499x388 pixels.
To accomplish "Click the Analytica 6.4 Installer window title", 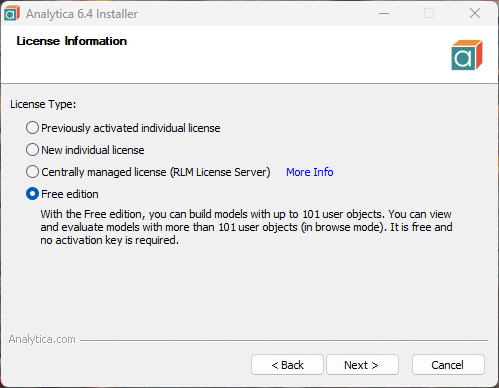I will 82,14.
